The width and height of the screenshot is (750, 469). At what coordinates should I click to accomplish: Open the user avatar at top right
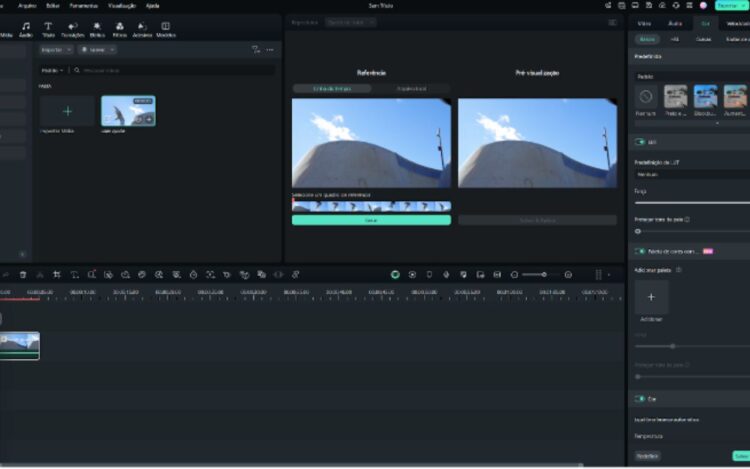point(703,6)
